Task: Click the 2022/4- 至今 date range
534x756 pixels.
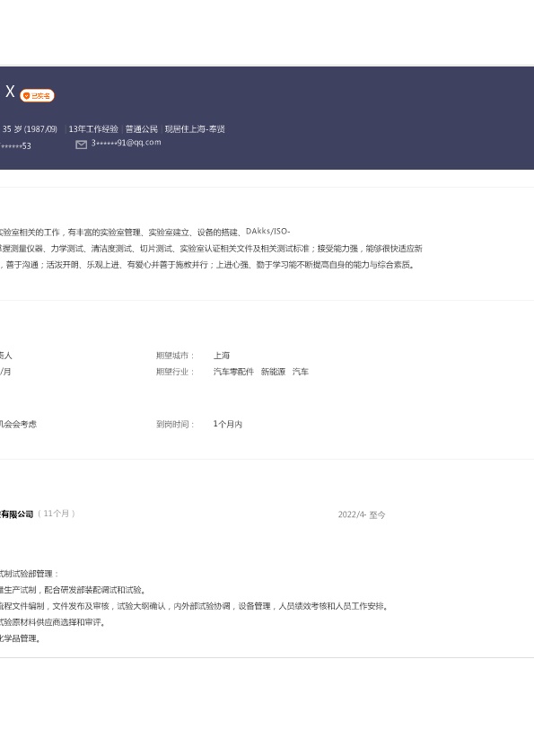Action: [x=362, y=514]
